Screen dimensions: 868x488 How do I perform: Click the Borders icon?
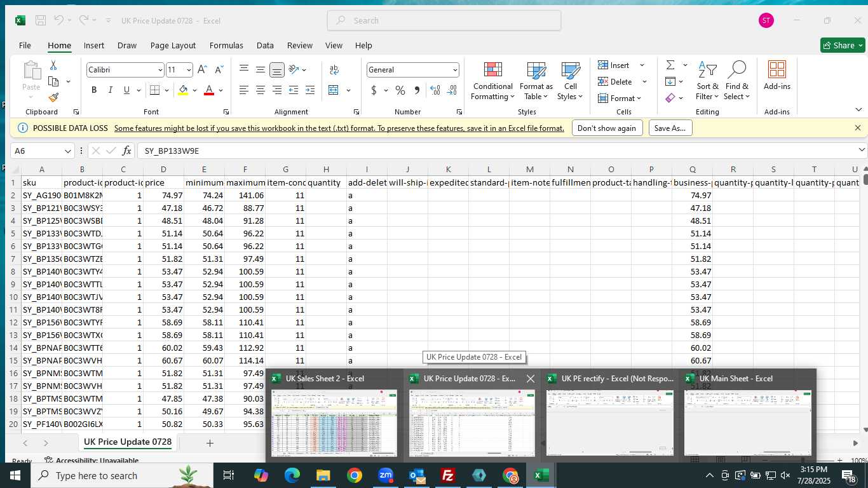(x=154, y=90)
